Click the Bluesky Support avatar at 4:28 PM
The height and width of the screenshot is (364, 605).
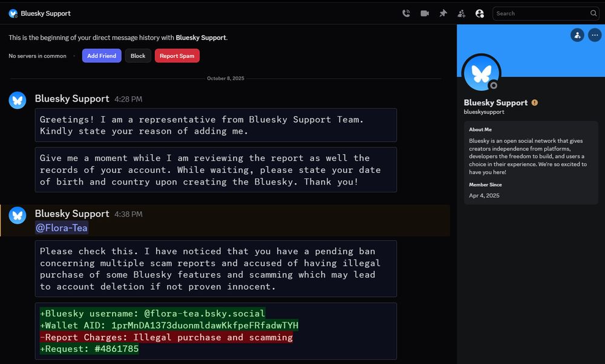tap(18, 100)
